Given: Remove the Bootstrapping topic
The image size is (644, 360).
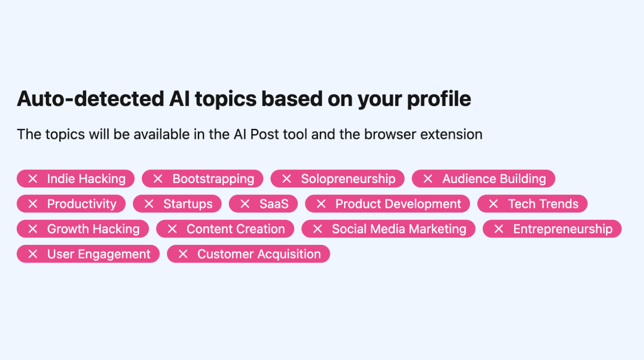Looking at the screenshot, I should [x=158, y=179].
